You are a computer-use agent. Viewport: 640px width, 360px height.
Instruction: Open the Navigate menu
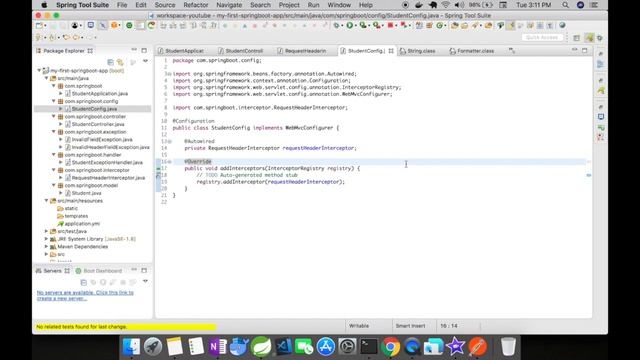pos(229,5)
